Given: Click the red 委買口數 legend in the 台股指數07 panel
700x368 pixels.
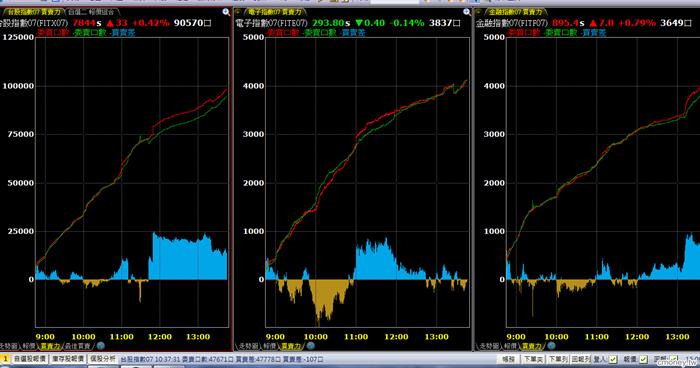Looking at the screenshot, I should [53, 33].
